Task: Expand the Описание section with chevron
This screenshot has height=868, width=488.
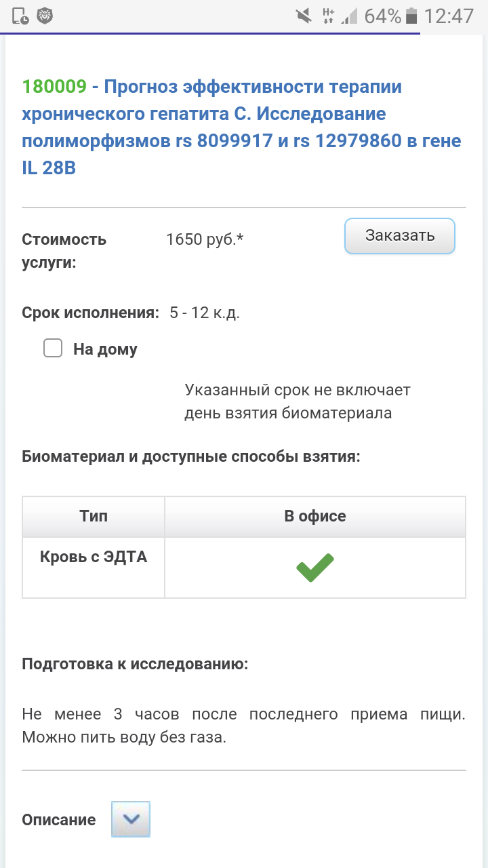Action: [x=131, y=819]
